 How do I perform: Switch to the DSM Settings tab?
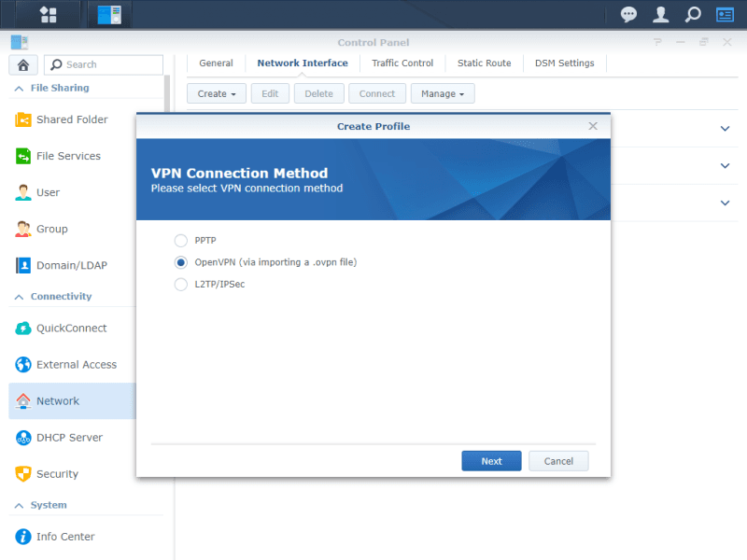(564, 63)
